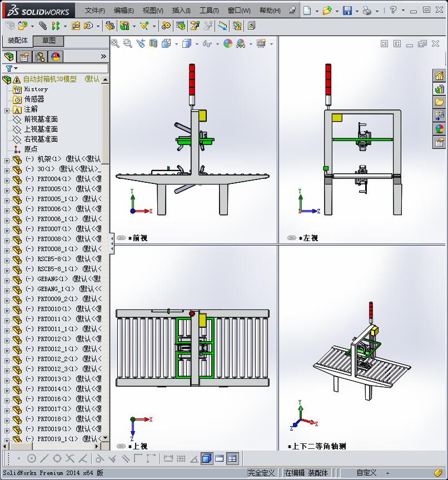Click the Print icon

pyautogui.click(x=367, y=11)
